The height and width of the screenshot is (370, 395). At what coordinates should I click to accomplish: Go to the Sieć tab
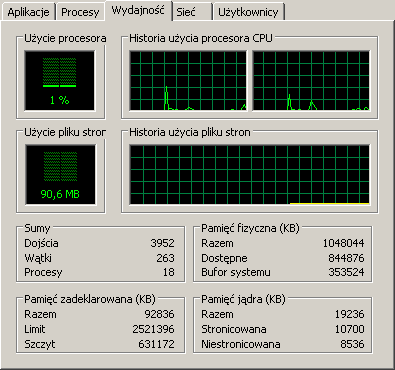192,12
